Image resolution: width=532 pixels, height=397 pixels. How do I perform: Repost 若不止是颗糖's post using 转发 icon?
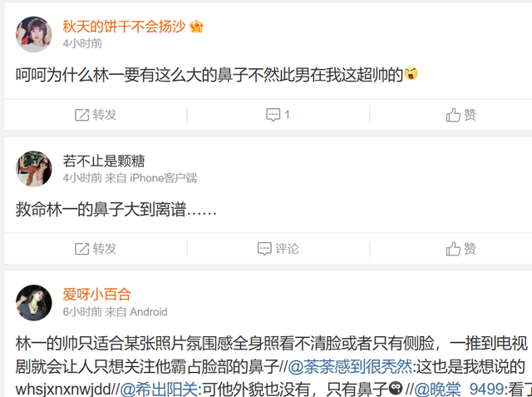click(x=96, y=249)
